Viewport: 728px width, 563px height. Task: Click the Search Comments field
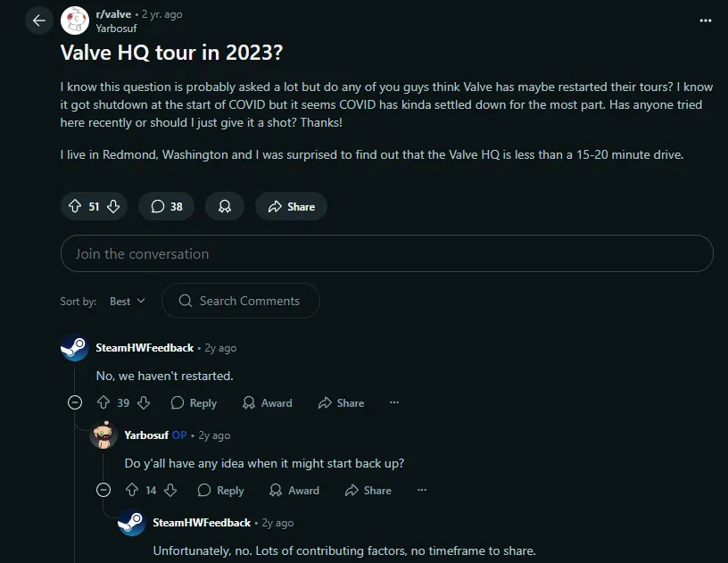pos(241,301)
